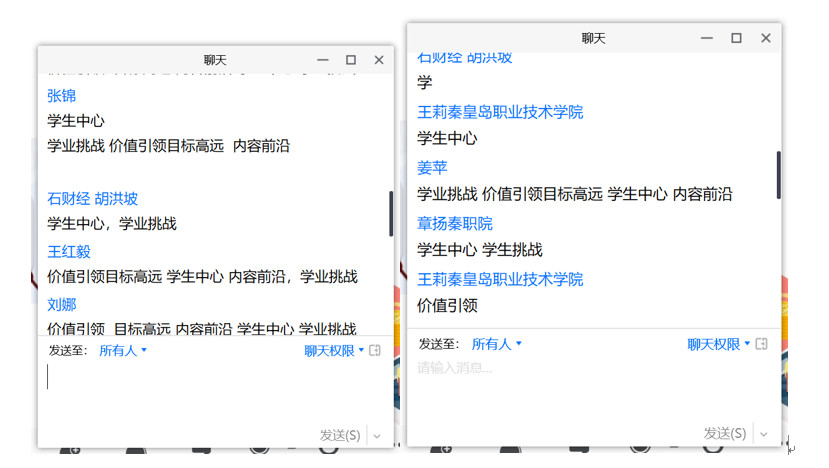This screenshot has height=468, width=829.
Task: Click the pop-out icon in the left chat window
Action: click(x=375, y=351)
